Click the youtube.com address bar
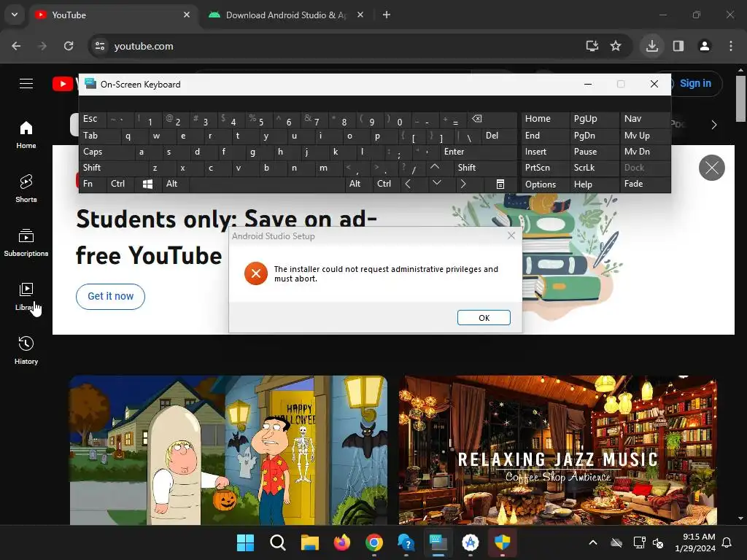 point(333,46)
